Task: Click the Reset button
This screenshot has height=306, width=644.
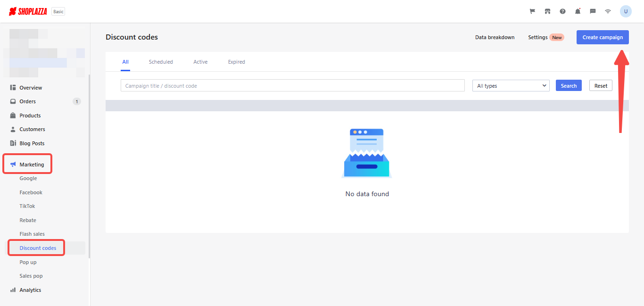Action: pos(601,85)
